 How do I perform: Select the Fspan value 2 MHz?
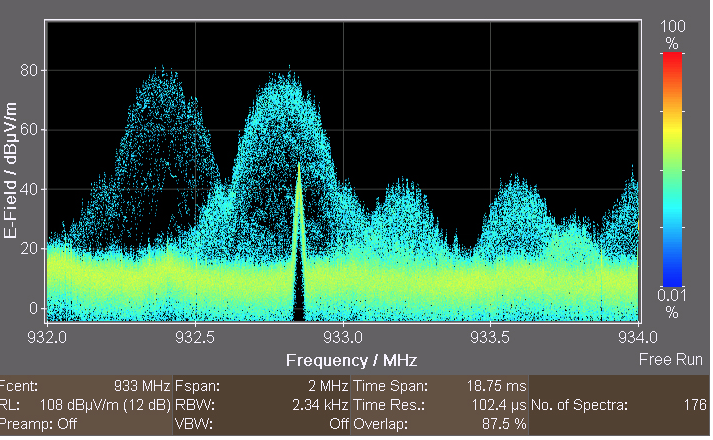328,387
